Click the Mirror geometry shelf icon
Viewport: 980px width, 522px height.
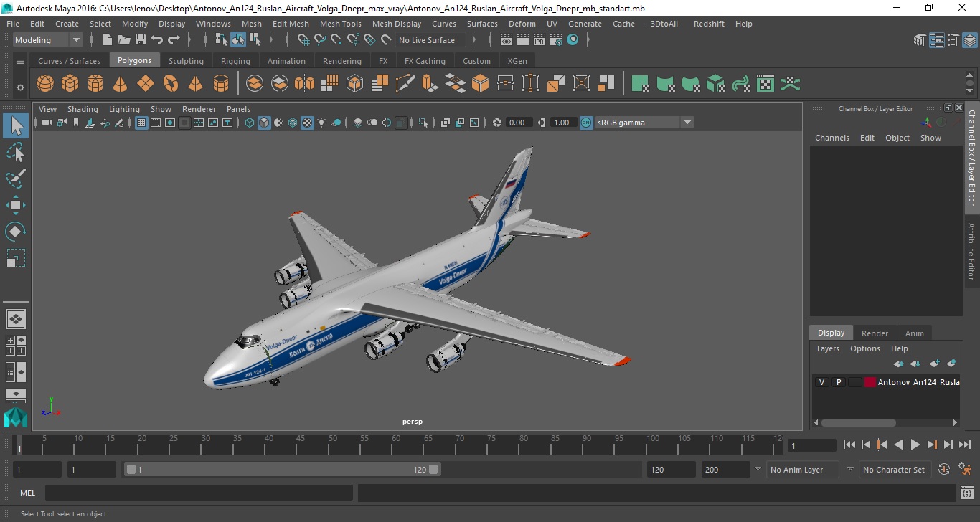(305, 84)
